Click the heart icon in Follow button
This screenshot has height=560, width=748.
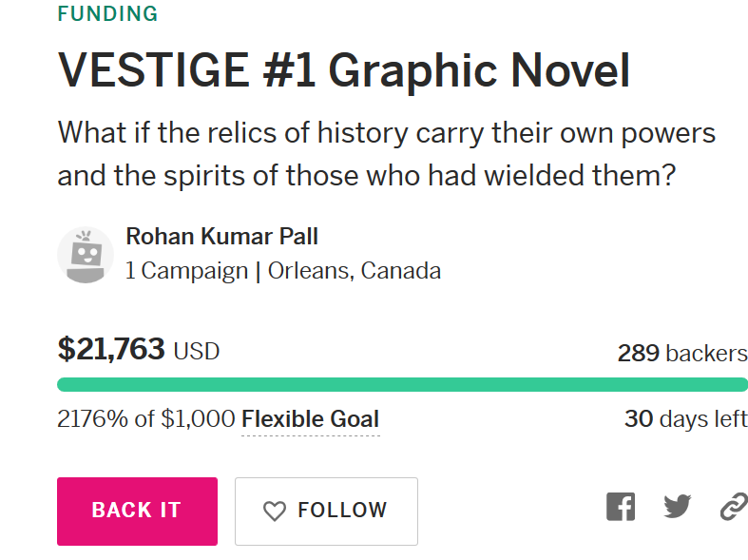[x=275, y=511]
